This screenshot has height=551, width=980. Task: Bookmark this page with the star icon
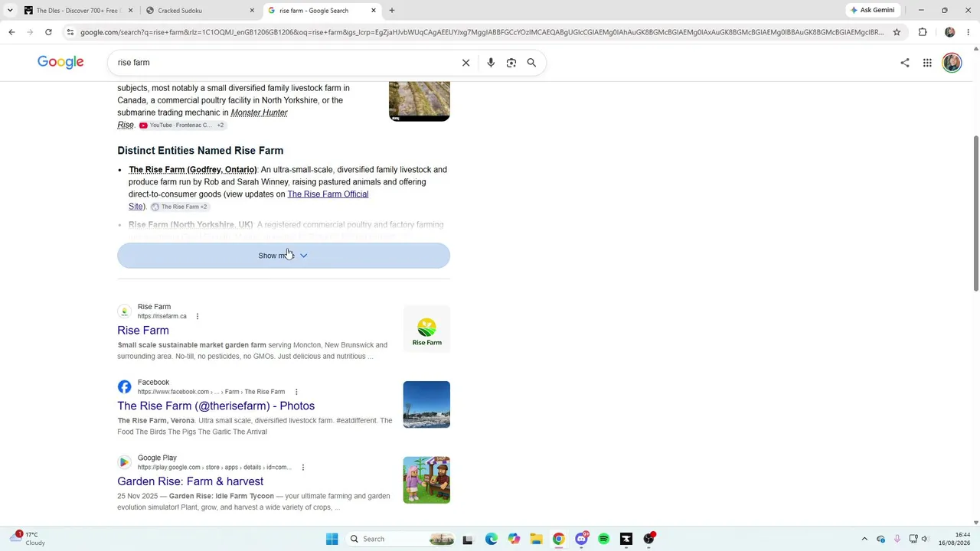[897, 32]
